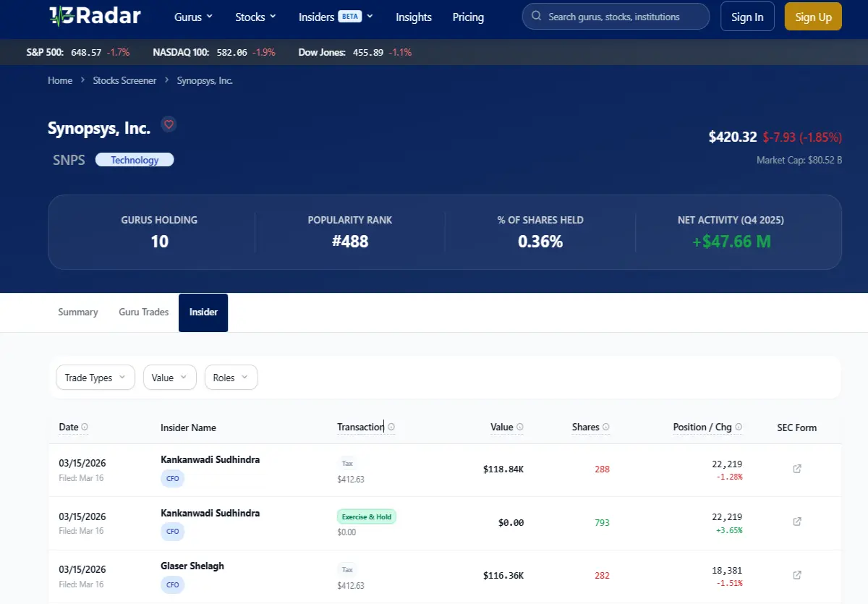Open the Value filter dropdown
This screenshot has height=604, width=868.
tap(170, 378)
